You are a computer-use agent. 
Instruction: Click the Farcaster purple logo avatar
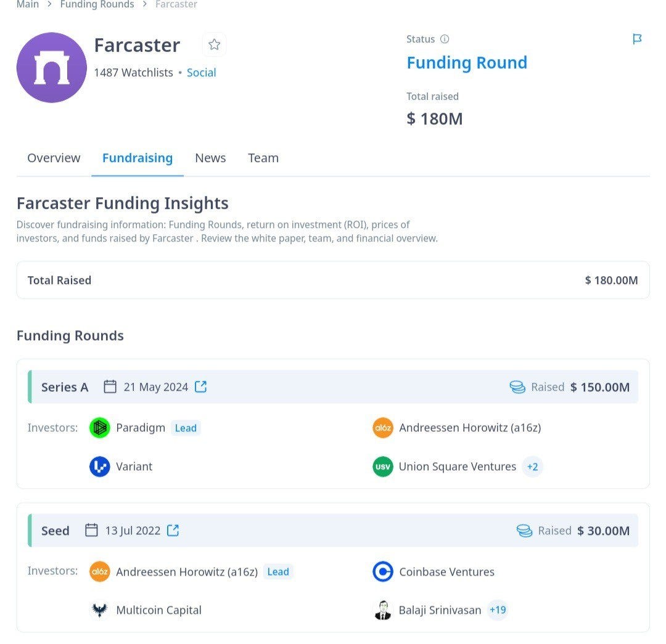52,67
